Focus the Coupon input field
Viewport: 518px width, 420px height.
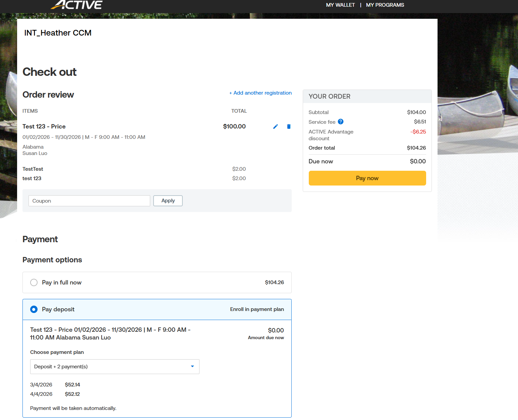[x=89, y=201]
